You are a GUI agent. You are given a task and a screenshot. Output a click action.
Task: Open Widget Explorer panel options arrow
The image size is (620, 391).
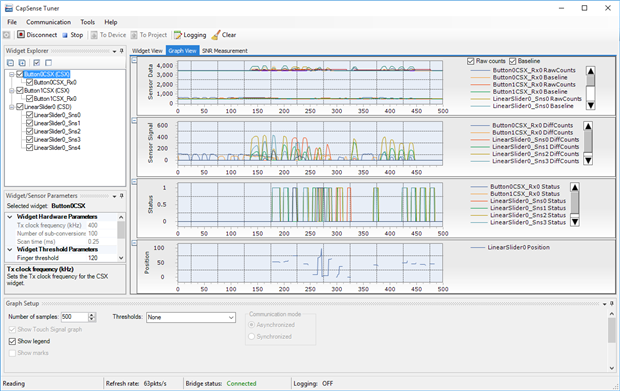click(x=114, y=51)
